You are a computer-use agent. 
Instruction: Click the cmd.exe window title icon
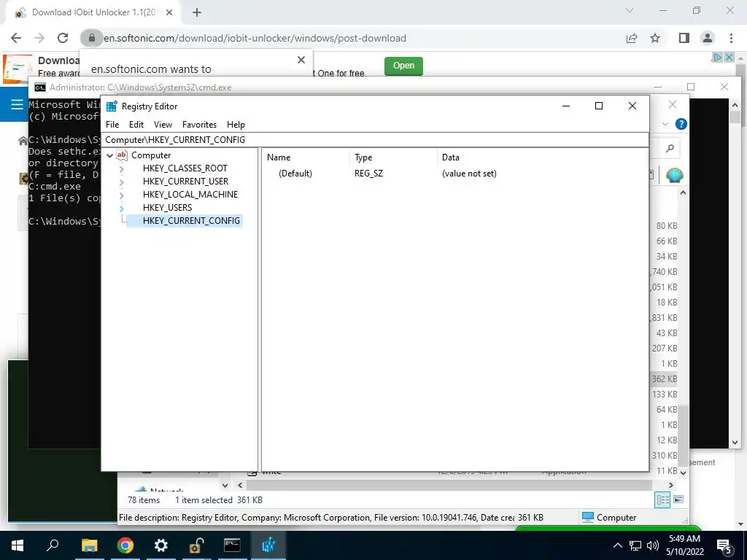tap(40, 87)
